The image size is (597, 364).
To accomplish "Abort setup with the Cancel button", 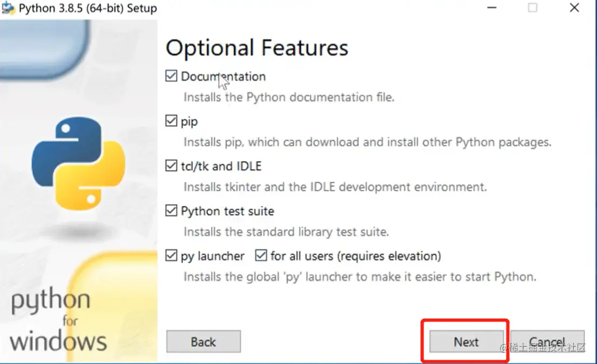I will coord(547,341).
